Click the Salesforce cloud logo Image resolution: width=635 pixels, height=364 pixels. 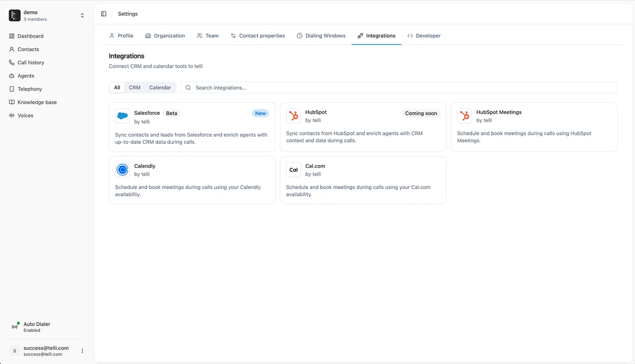[x=123, y=116]
